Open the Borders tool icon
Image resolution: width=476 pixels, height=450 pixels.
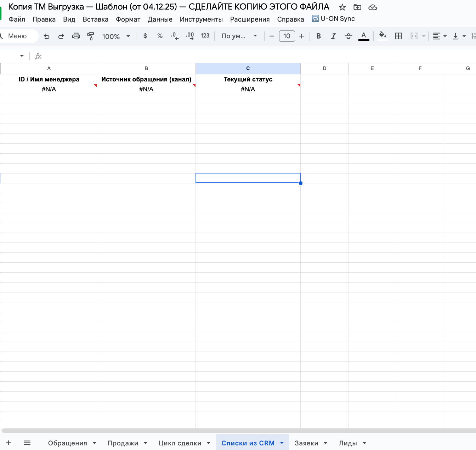[398, 36]
